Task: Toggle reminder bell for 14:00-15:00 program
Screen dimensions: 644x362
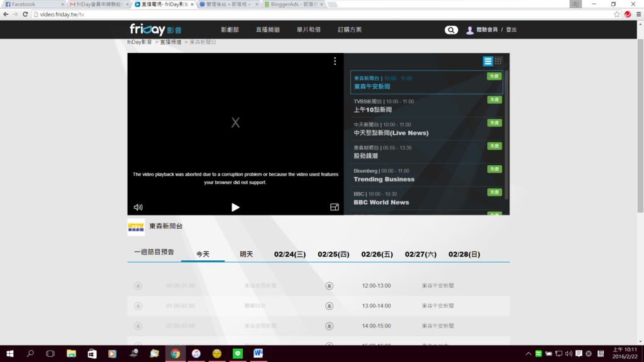Action: (330, 326)
